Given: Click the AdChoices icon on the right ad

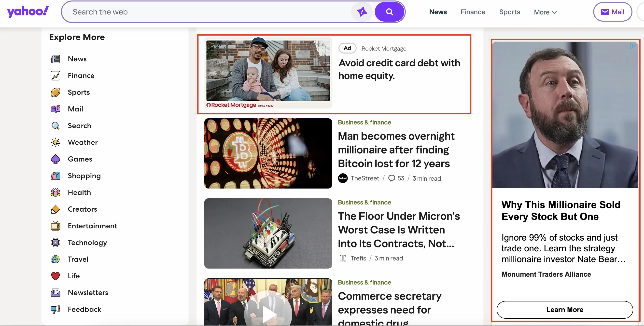Looking at the screenshot, I should click(x=632, y=46).
